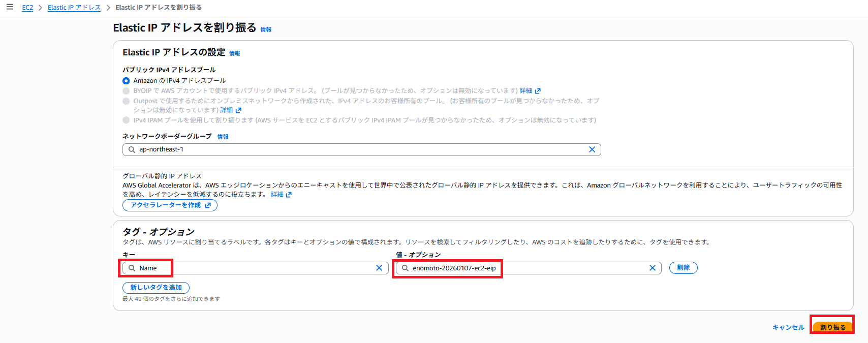Open the tag key Name combo box

click(x=254, y=268)
